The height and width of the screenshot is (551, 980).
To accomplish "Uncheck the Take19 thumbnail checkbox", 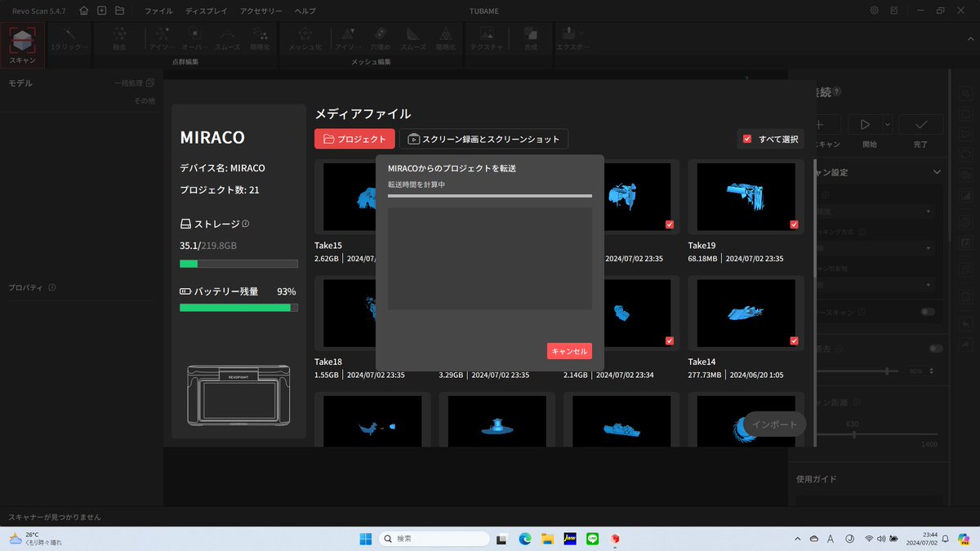I will tap(794, 224).
